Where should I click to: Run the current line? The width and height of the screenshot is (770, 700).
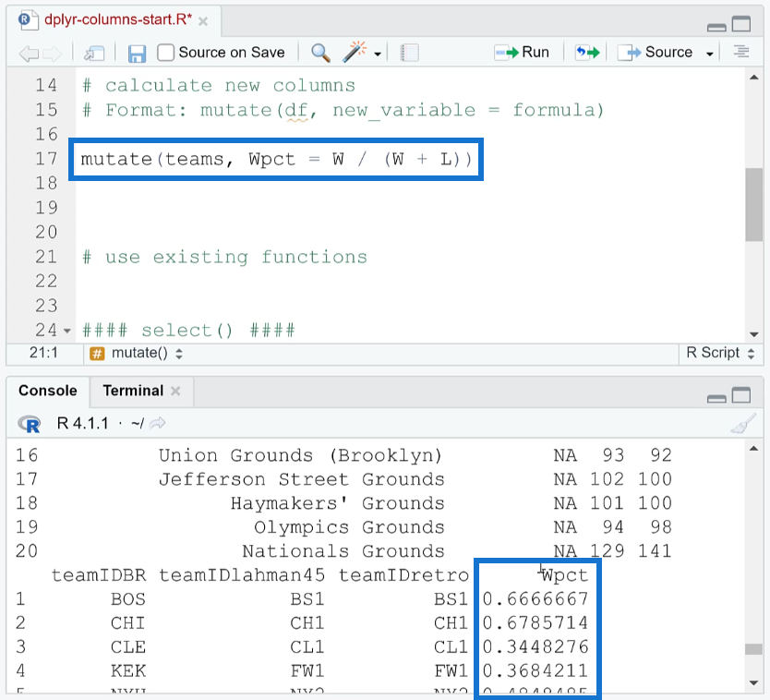(x=522, y=52)
